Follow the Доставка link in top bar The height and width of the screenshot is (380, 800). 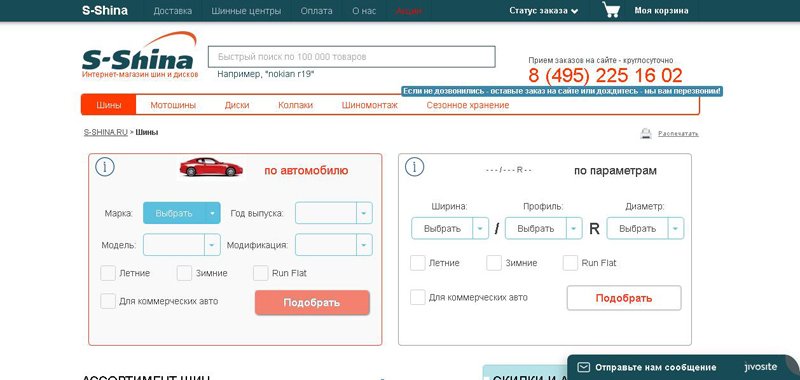click(x=173, y=11)
